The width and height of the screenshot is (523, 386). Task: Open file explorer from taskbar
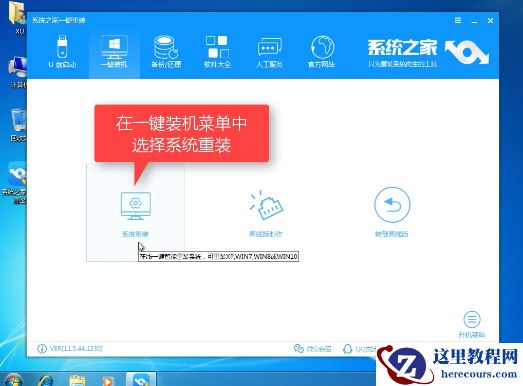point(77,380)
